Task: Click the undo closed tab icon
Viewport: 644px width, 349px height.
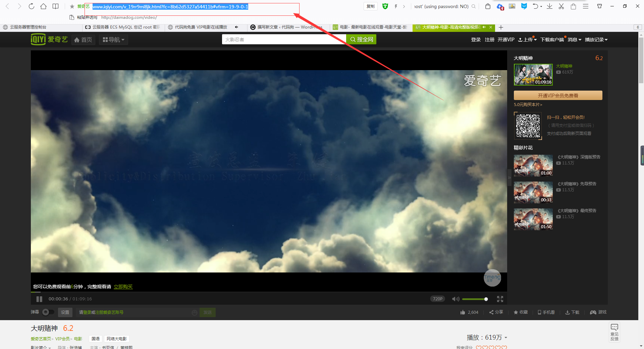Action: [535, 6]
